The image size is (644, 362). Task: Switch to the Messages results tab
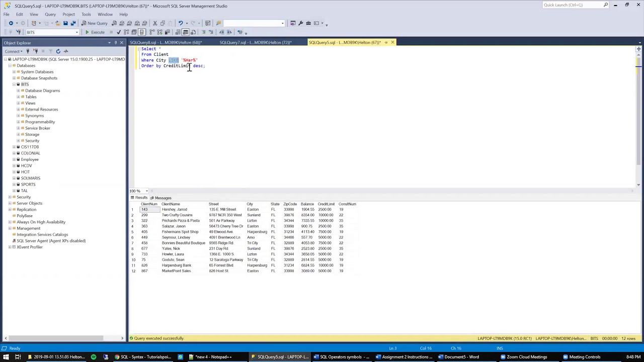(x=161, y=198)
